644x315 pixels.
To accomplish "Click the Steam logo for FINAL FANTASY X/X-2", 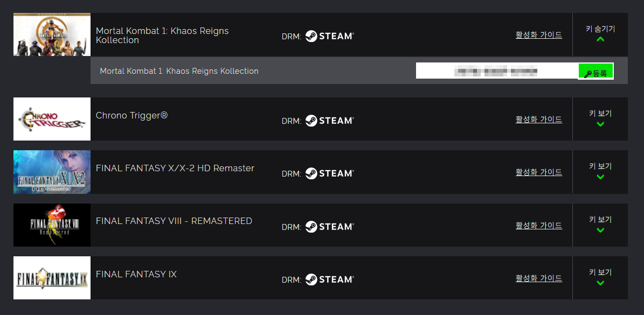I will [x=329, y=173].
